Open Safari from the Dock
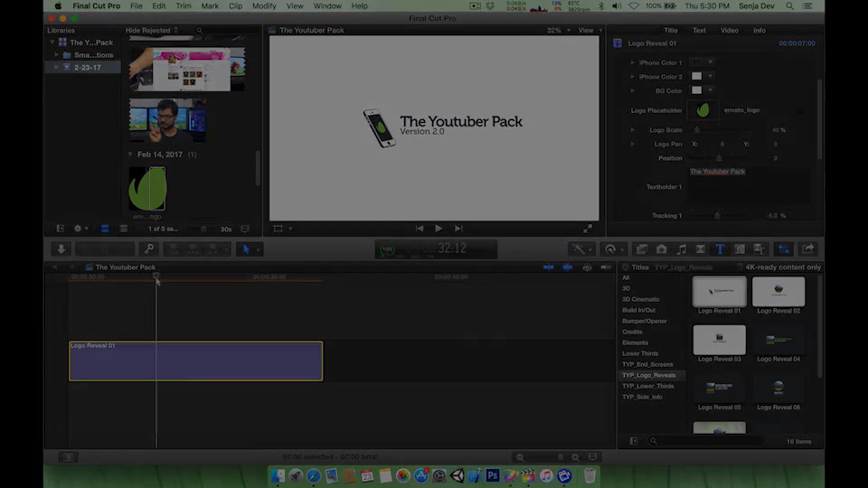 pos(314,475)
